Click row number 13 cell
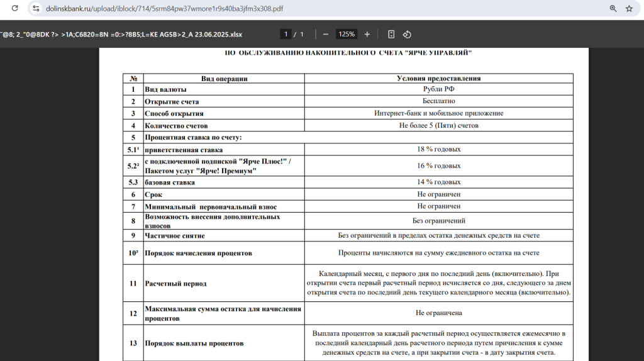The height and width of the screenshot is (361, 644). [133, 343]
